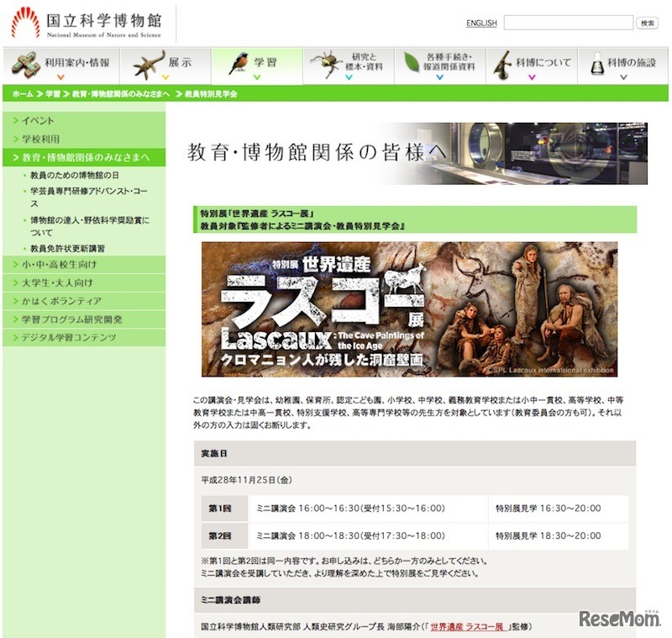
Task: Click ミニ講演会 18:00〜18:30 cell
Action: [368, 536]
